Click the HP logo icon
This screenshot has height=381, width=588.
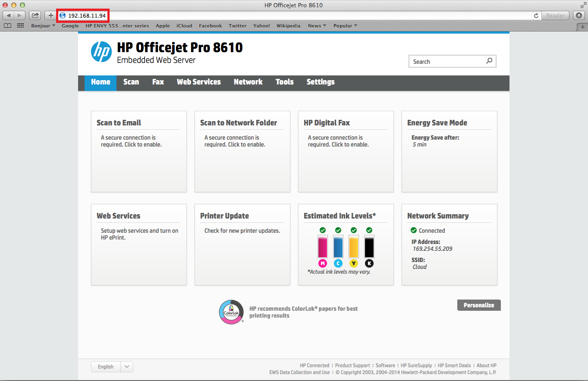101,52
